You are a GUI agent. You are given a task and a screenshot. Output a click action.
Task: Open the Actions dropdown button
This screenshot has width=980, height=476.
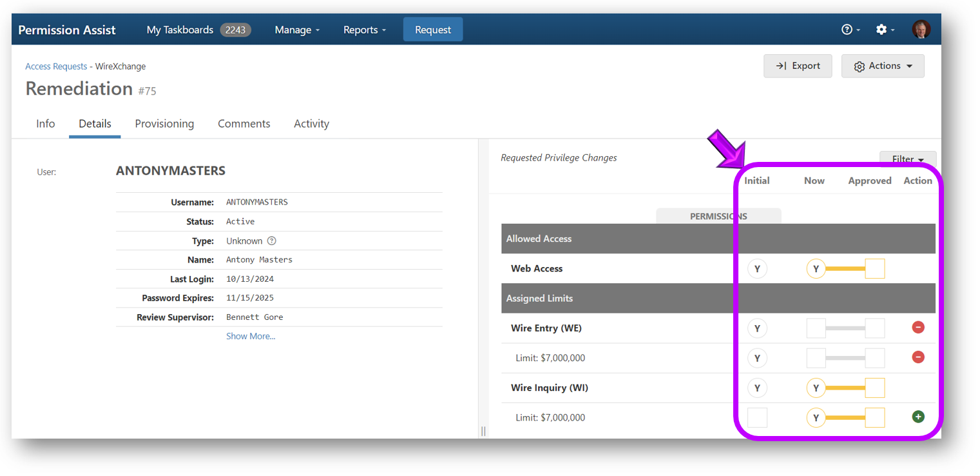883,66
